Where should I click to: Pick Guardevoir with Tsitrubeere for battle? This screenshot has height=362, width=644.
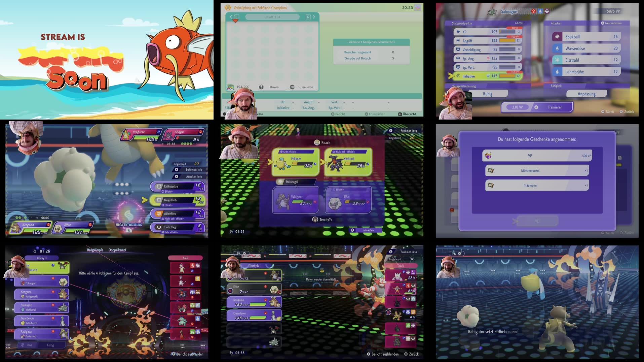click(x=41, y=320)
